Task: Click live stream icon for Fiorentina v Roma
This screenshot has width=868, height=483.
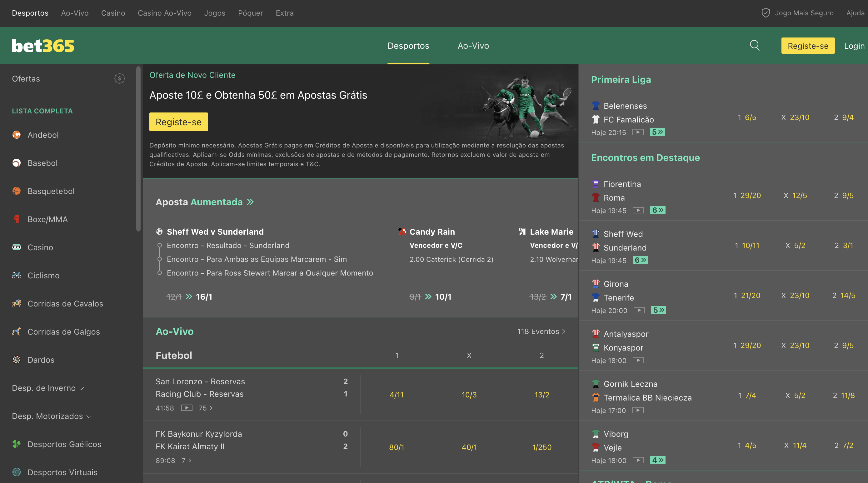Action: point(638,210)
